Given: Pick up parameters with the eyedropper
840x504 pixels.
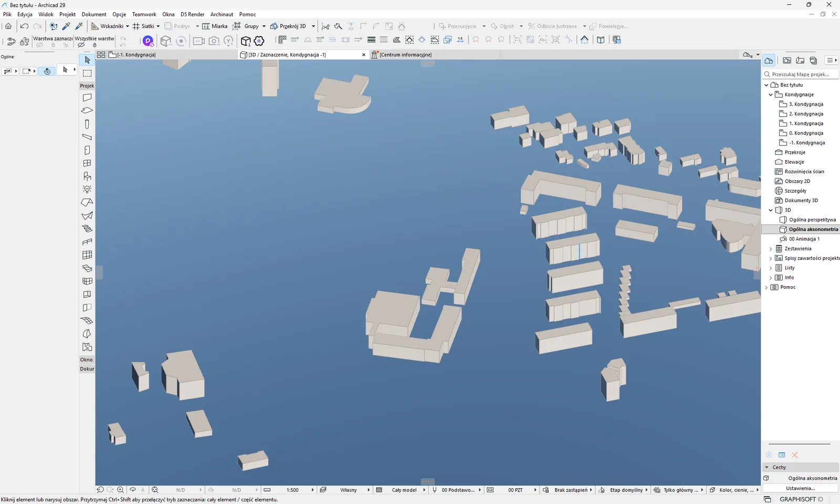Looking at the screenshot, I should tap(66, 26).
